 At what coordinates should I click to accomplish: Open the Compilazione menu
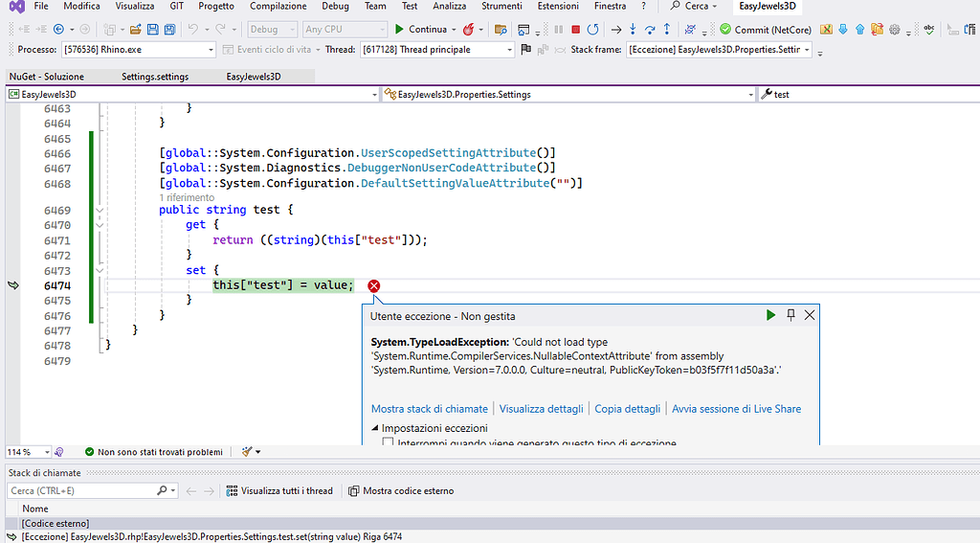click(278, 6)
